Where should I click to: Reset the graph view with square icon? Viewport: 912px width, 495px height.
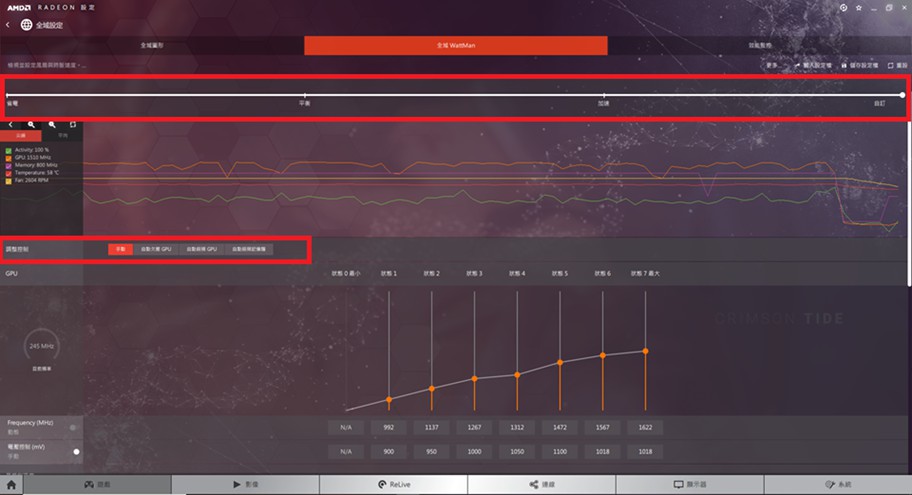tap(73, 124)
